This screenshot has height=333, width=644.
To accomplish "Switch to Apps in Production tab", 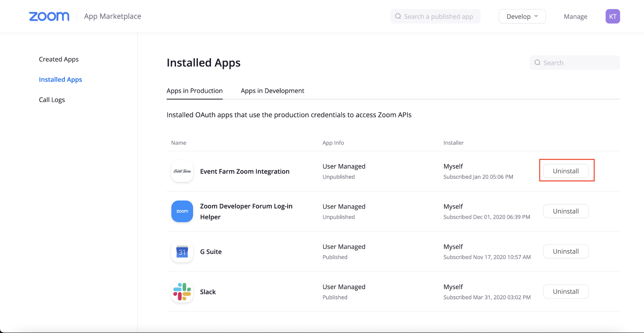I will tap(195, 91).
